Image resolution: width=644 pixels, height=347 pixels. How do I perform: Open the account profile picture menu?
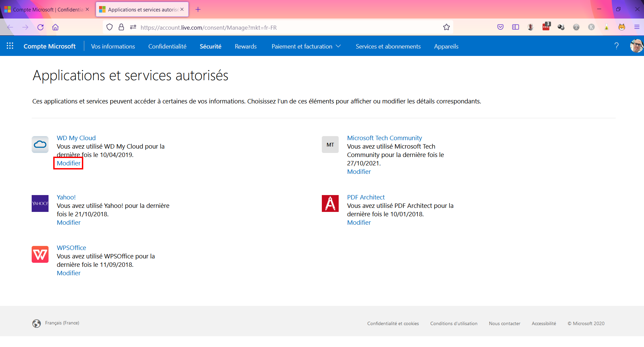coord(637,46)
